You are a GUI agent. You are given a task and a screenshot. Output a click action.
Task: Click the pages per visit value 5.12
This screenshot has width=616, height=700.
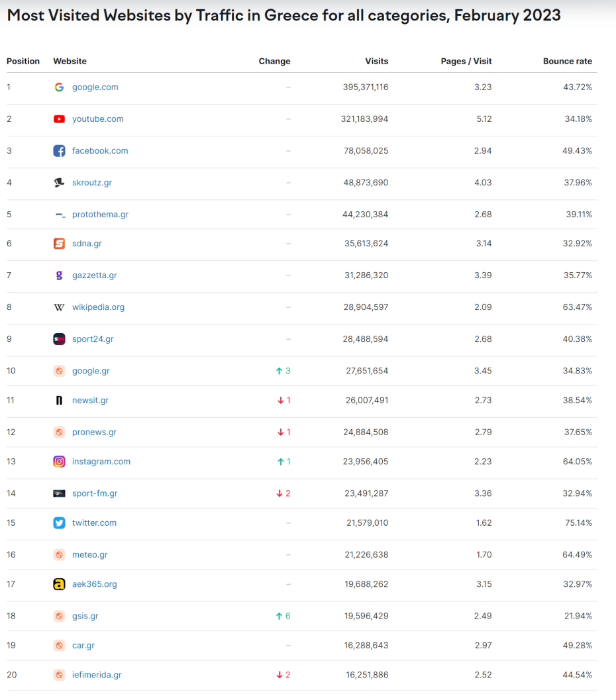click(x=484, y=119)
